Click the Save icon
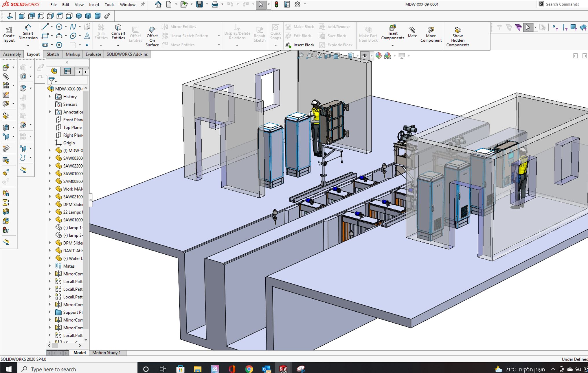The height and width of the screenshot is (373, 588). coord(199,4)
